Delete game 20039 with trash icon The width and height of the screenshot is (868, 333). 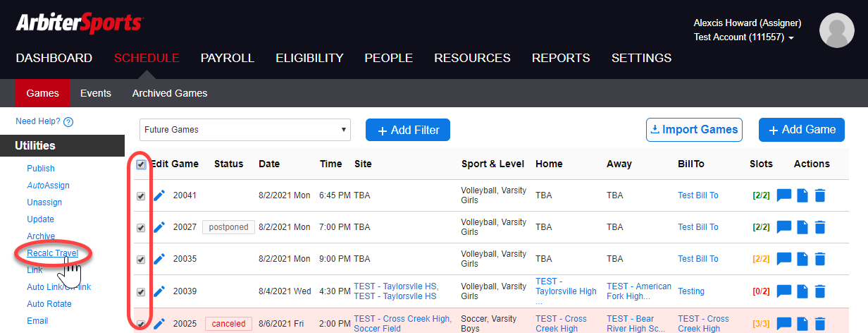820,291
